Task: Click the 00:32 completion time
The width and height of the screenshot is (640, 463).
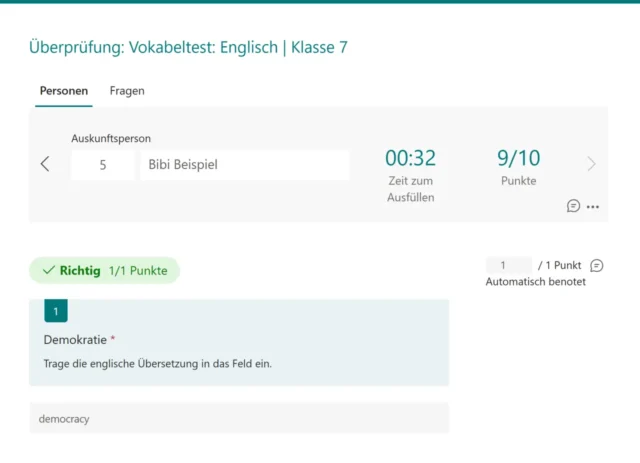Action: 410,158
